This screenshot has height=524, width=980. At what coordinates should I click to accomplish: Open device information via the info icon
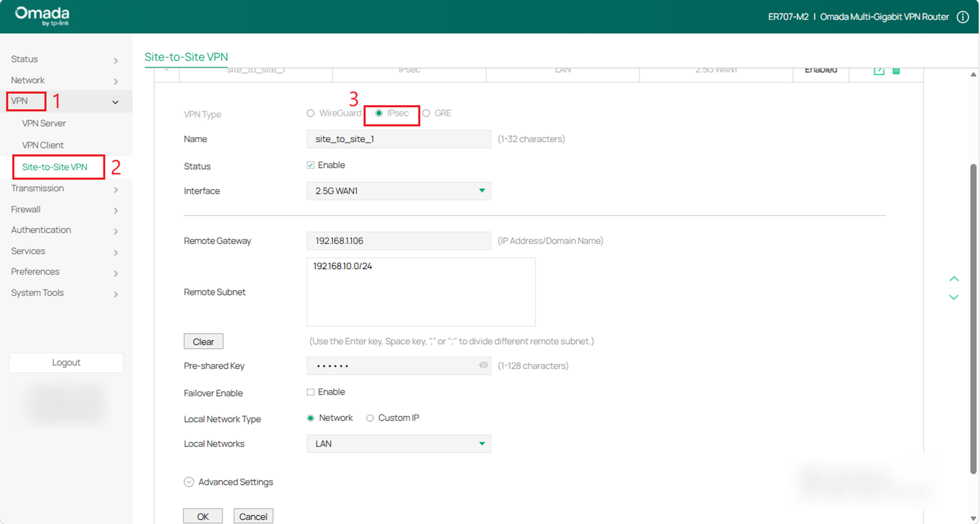click(963, 17)
